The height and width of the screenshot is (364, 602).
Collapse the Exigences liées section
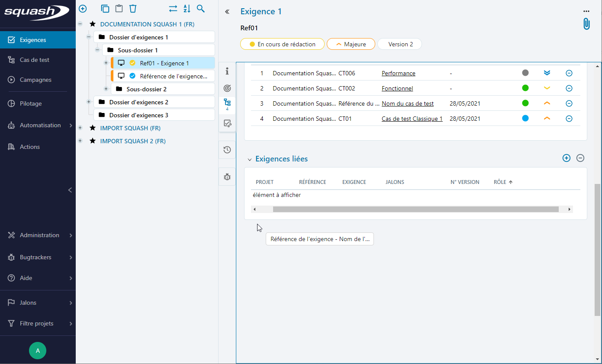[x=249, y=159]
